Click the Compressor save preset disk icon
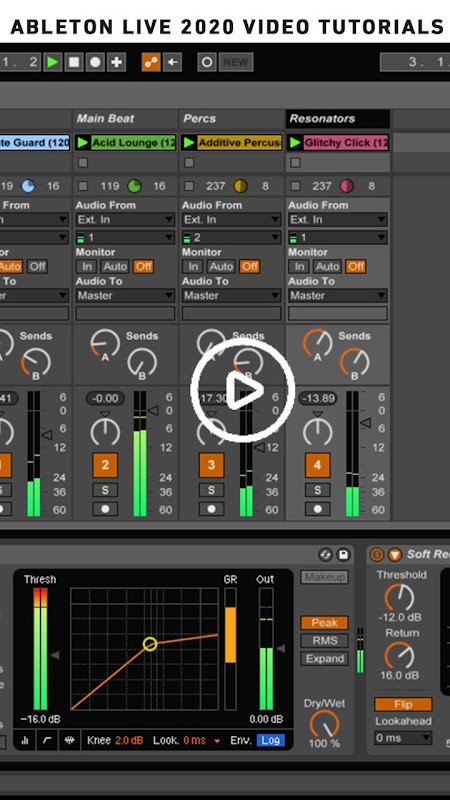This screenshot has width=450, height=800. (x=344, y=555)
